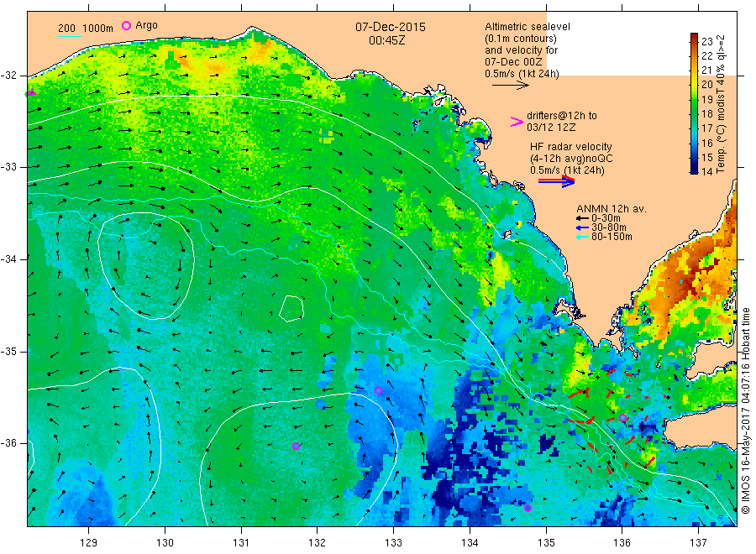Click the colorbar value 15

706,157
